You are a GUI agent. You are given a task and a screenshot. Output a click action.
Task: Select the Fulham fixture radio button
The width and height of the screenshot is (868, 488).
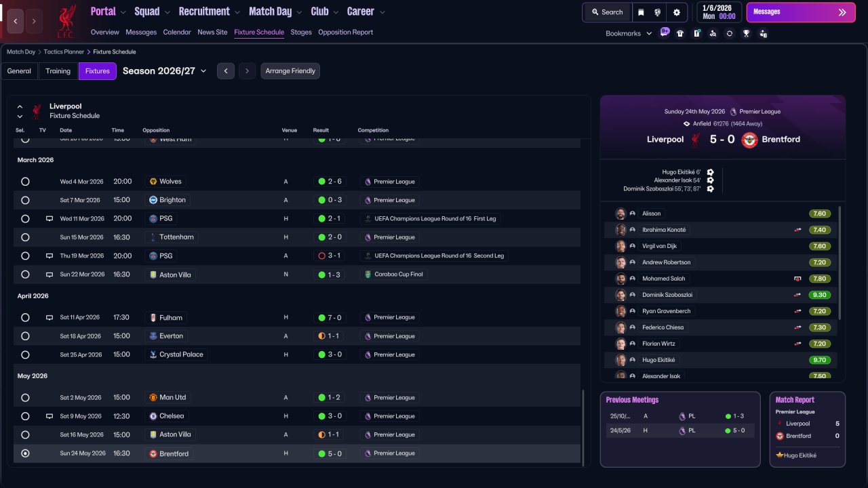25,317
